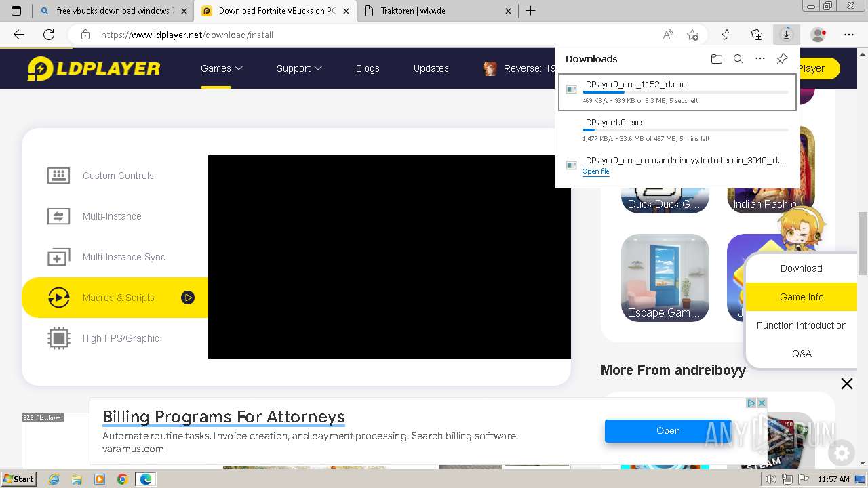This screenshot has width=868, height=488.
Task: Expand the Support dropdown menu
Action: (x=299, y=68)
